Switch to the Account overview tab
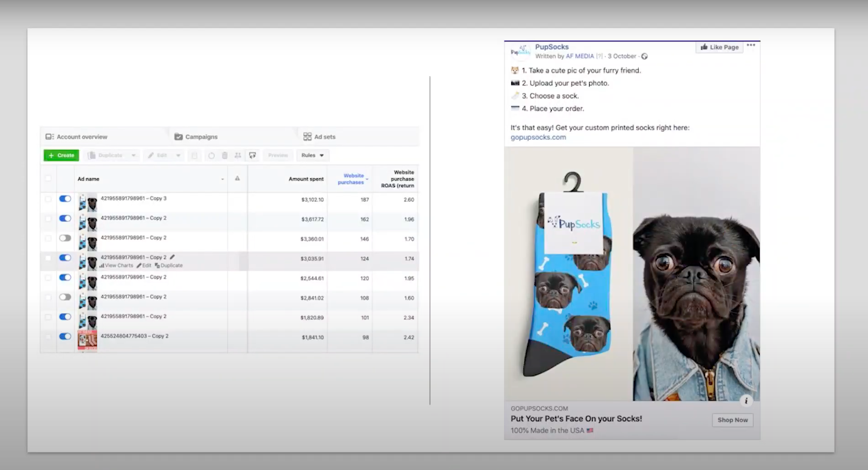 pyautogui.click(x=77, y=137)
